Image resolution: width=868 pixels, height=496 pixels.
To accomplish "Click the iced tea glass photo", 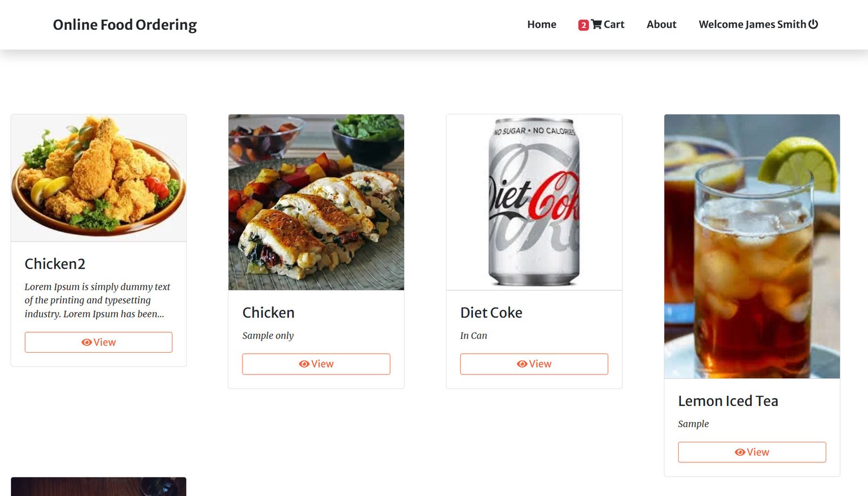I will coord(752,246).
